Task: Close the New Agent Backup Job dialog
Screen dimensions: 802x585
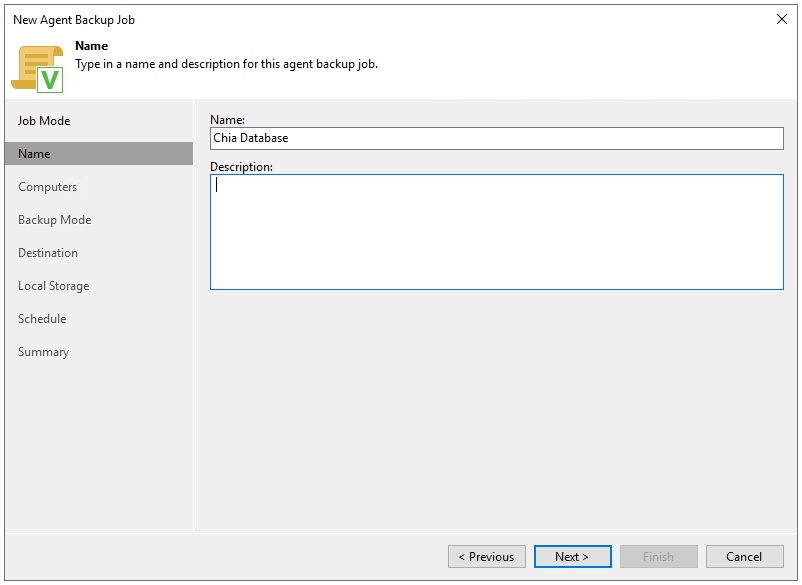Action: [x=782, y=19]
